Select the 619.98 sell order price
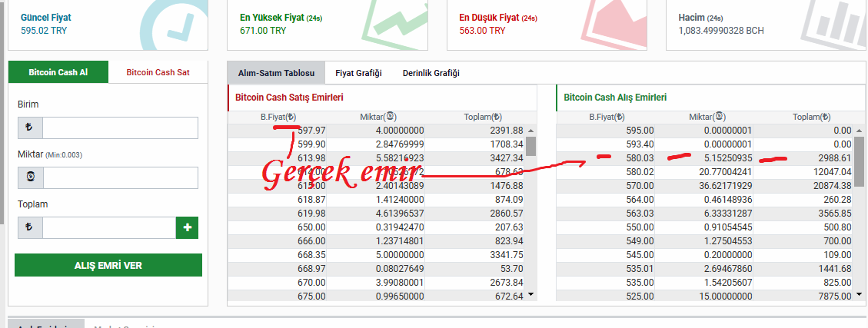868x328 pixels. click(x=311, y=213)
